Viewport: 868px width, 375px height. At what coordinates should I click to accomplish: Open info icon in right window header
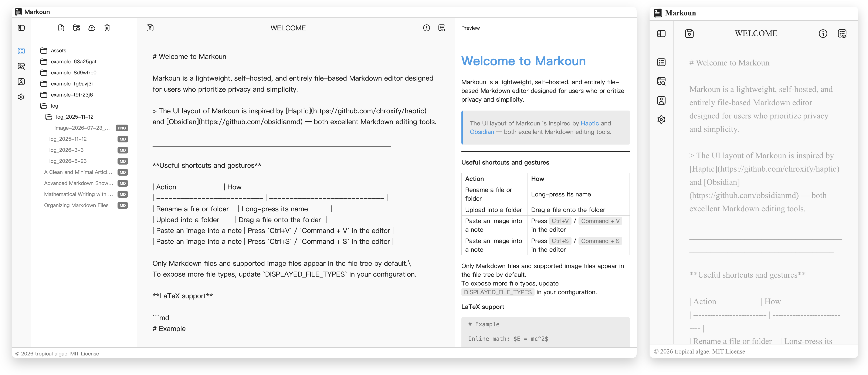point(823,34)
